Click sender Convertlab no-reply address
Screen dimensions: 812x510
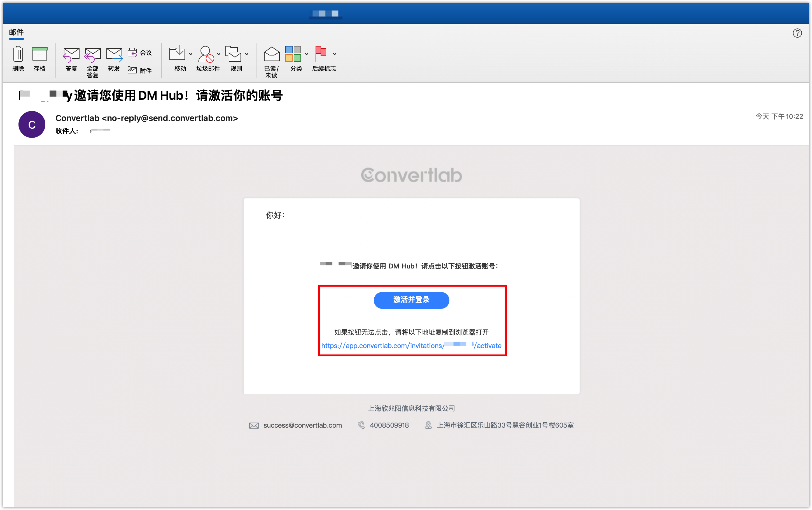[x=147, y=118]
